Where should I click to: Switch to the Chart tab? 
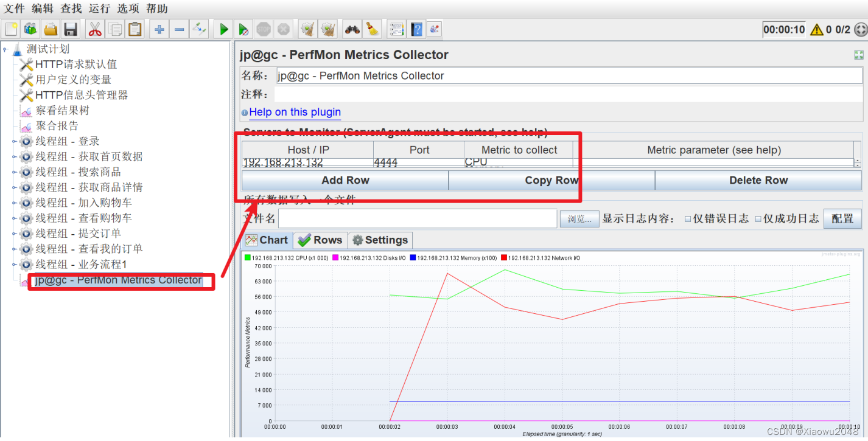pos(267,240)
